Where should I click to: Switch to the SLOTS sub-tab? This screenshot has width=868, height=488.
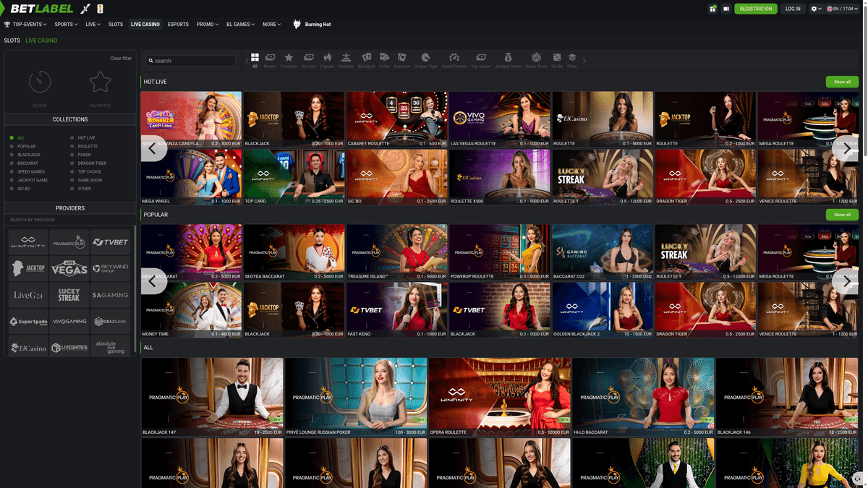(12, 40)
